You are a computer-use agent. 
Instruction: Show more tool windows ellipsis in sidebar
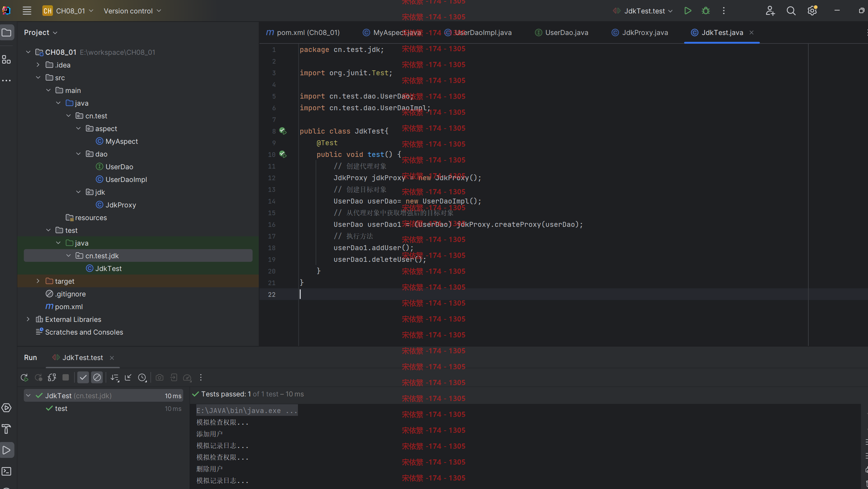coord(7,81)
